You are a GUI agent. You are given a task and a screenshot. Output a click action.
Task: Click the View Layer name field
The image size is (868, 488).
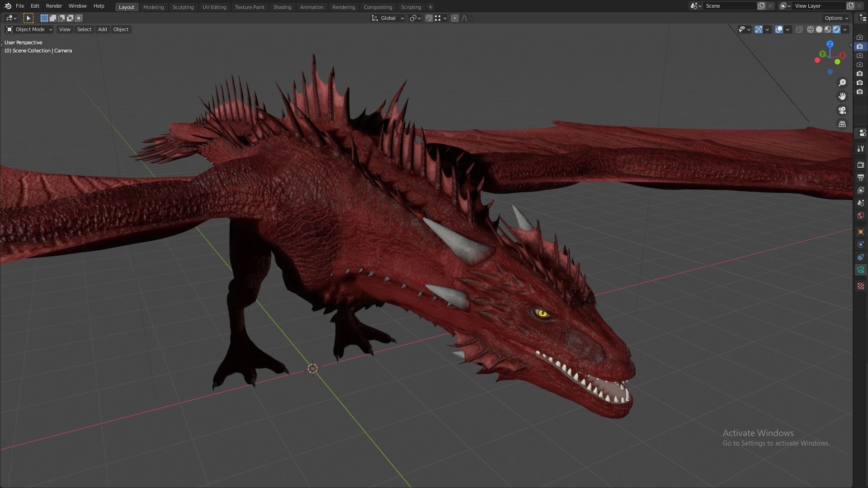(819, 6)
